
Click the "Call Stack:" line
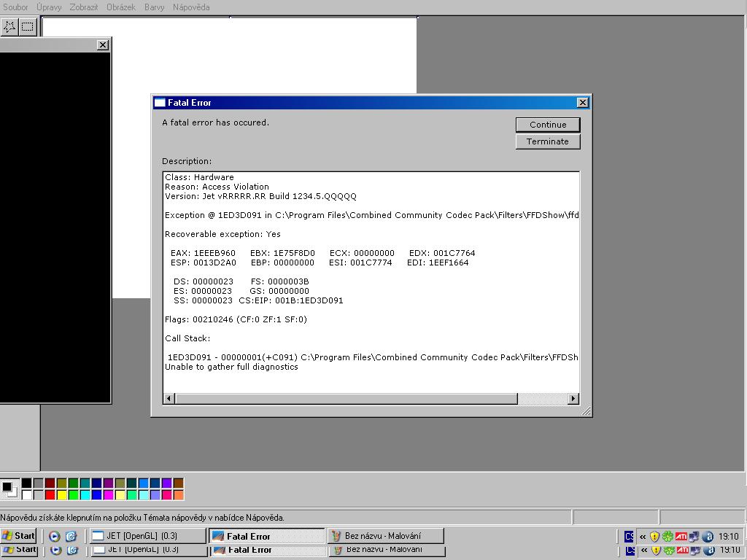click(x=187, y=338)
